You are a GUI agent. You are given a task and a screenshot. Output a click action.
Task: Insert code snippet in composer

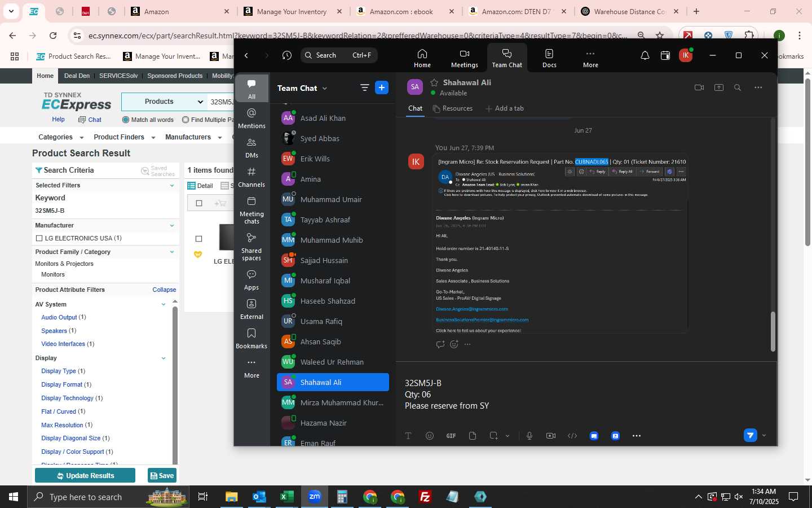pyautogui.click(x=572, y=436)
